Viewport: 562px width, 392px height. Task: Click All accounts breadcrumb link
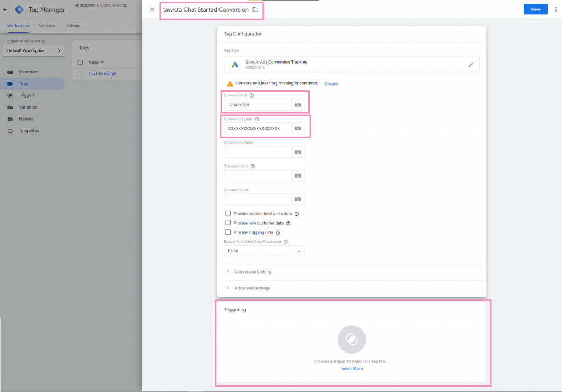click(85, 5)
